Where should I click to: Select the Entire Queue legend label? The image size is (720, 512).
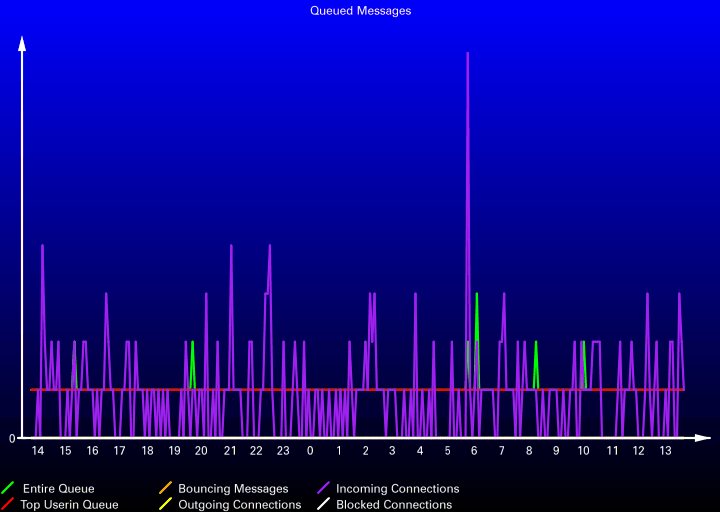59,489
